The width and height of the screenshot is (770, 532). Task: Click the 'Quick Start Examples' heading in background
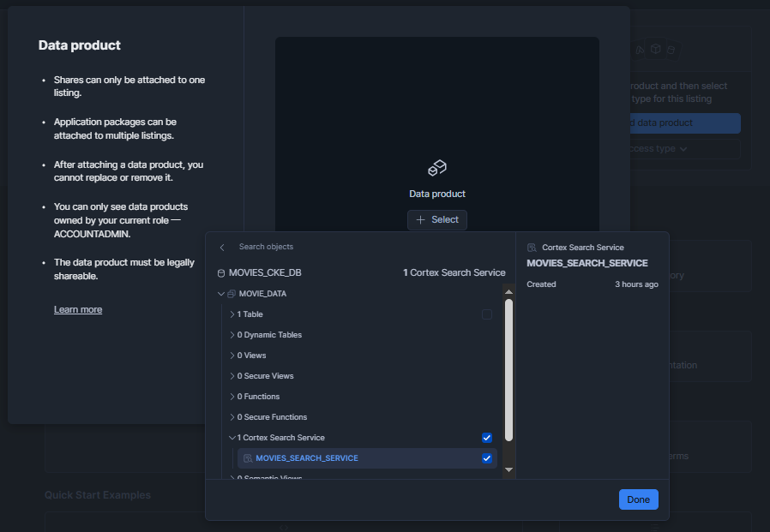pos(98,495)
